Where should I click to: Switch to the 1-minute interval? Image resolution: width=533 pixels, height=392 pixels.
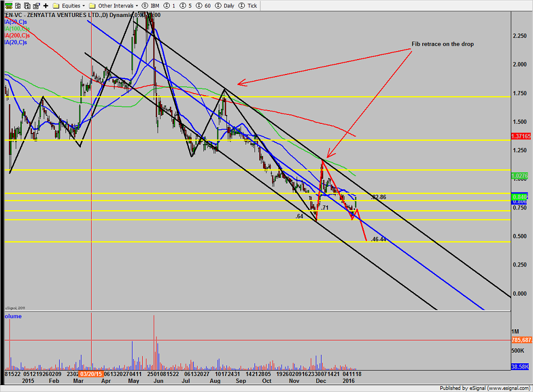(170, 6)
